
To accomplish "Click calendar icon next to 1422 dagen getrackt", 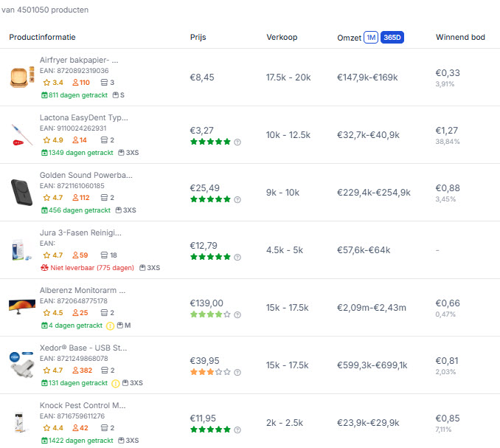I will pos(44,441).
